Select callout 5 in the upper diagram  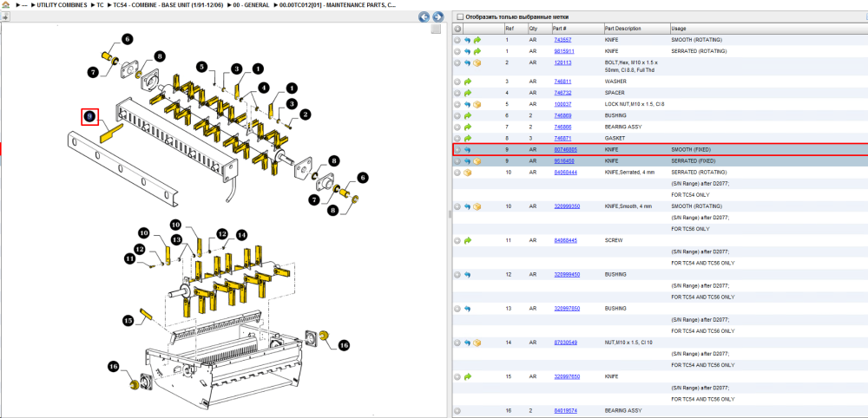pos(202,67)
